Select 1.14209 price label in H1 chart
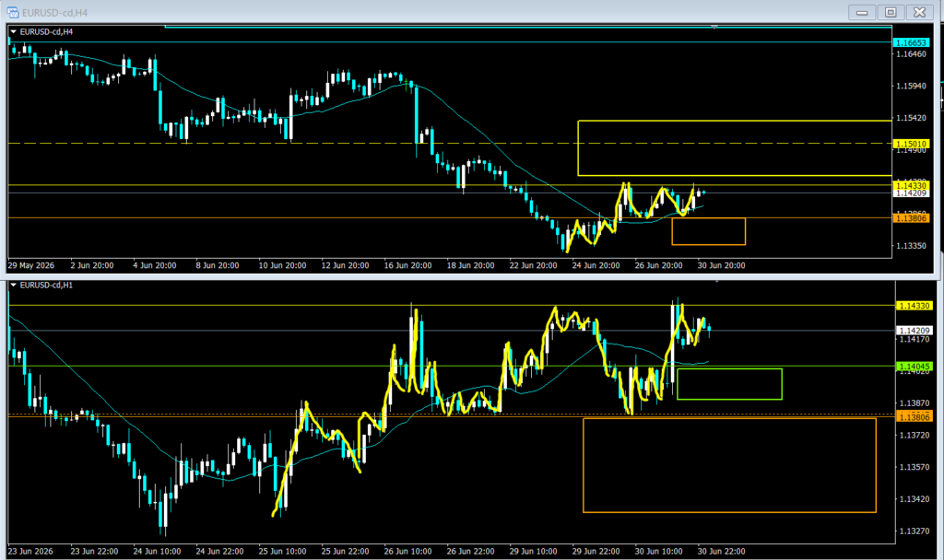The image size is (944, 560). pos(914,331)
